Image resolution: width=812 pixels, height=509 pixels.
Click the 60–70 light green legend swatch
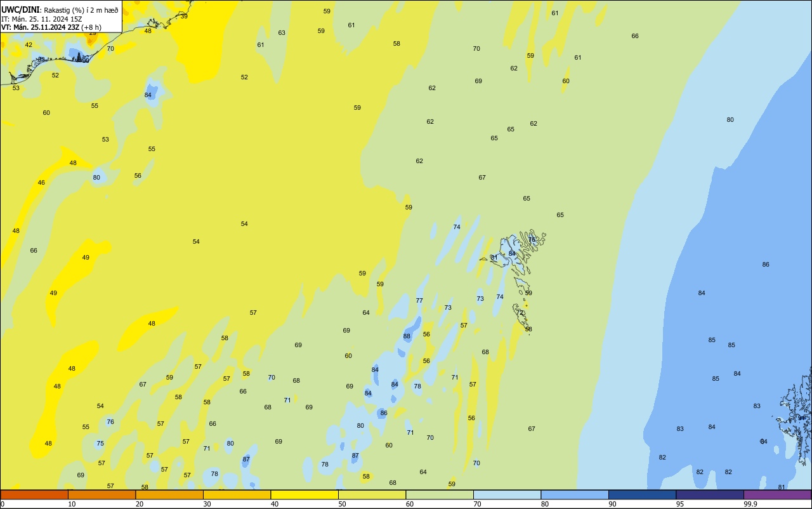440,494
